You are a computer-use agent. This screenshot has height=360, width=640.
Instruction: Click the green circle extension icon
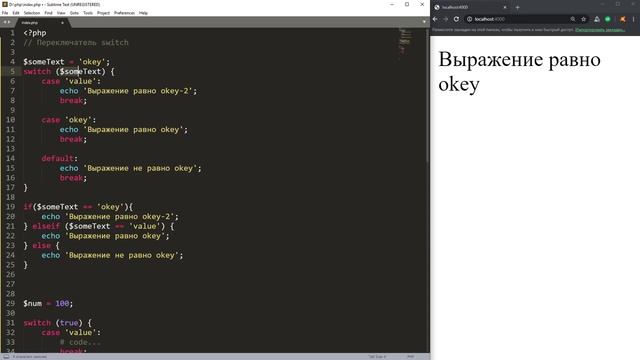(x=608, y=19)
